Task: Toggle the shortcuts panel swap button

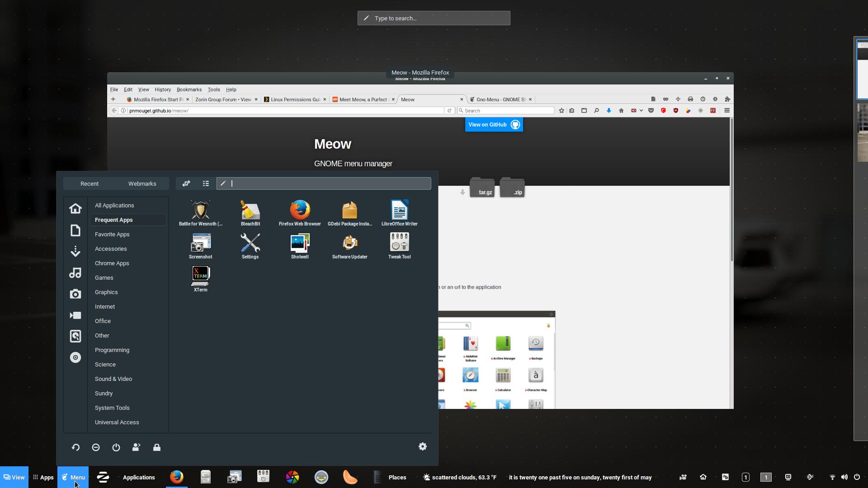Action: [186, 183]
